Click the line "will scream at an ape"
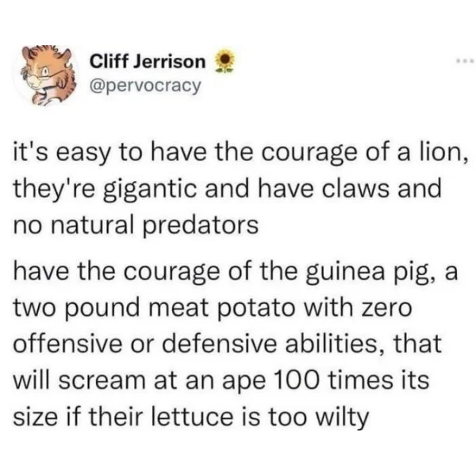 pyautogui.click(x=221, y=381)
